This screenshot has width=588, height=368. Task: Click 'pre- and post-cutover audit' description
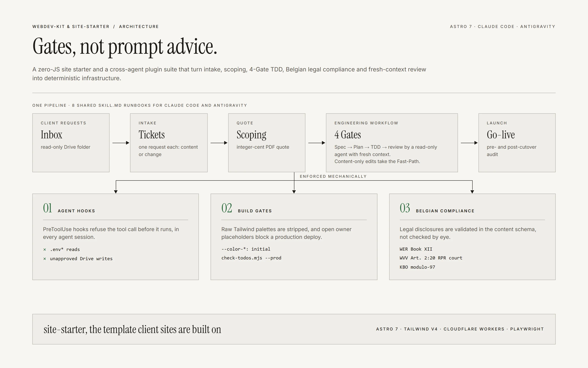coord(511,151)
